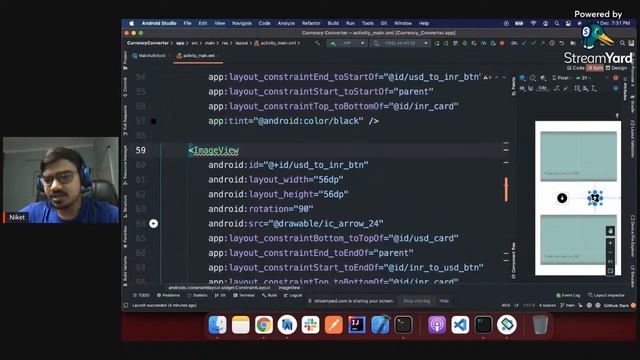The height and width of the screenshot is (360, 640).
Task: Reset preview zoom to 1:1
Action: [610, 261]
